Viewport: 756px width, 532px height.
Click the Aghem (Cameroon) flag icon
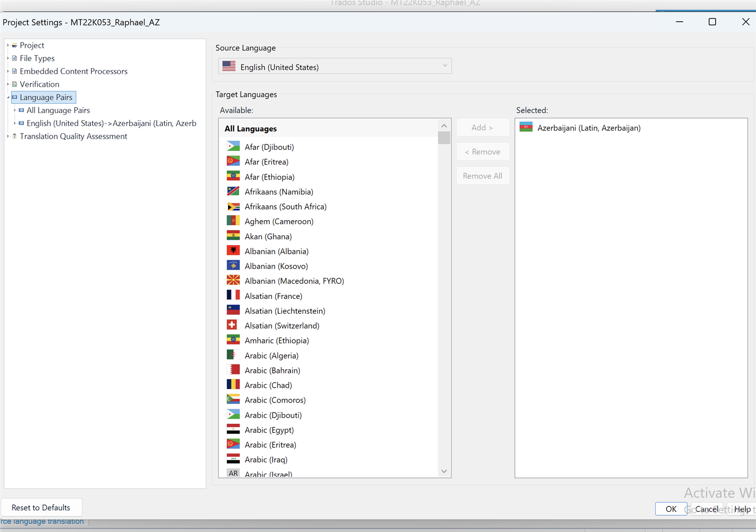233,221
